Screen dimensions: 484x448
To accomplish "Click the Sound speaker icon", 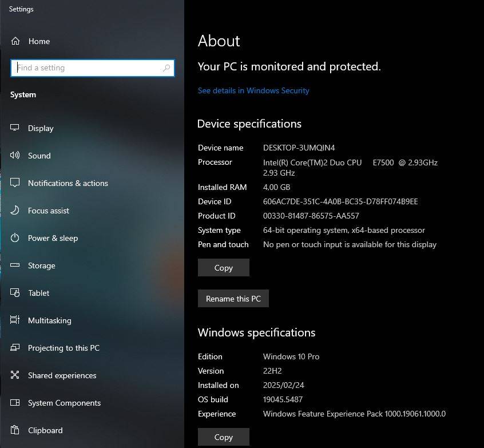I will click(x=14, y=156).
